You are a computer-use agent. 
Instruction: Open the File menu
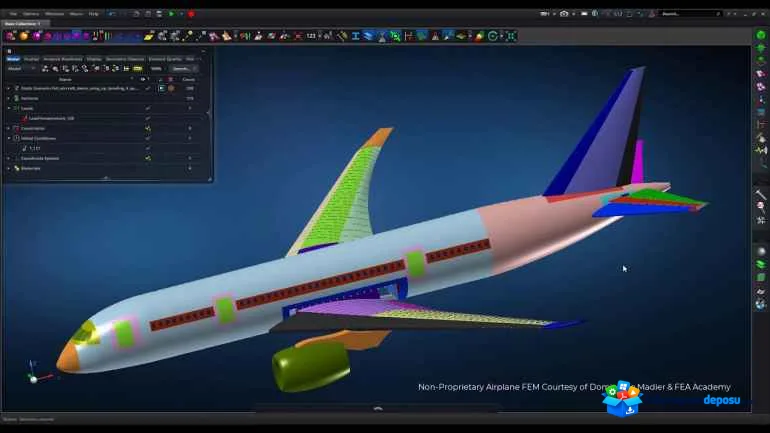[13, 14]
